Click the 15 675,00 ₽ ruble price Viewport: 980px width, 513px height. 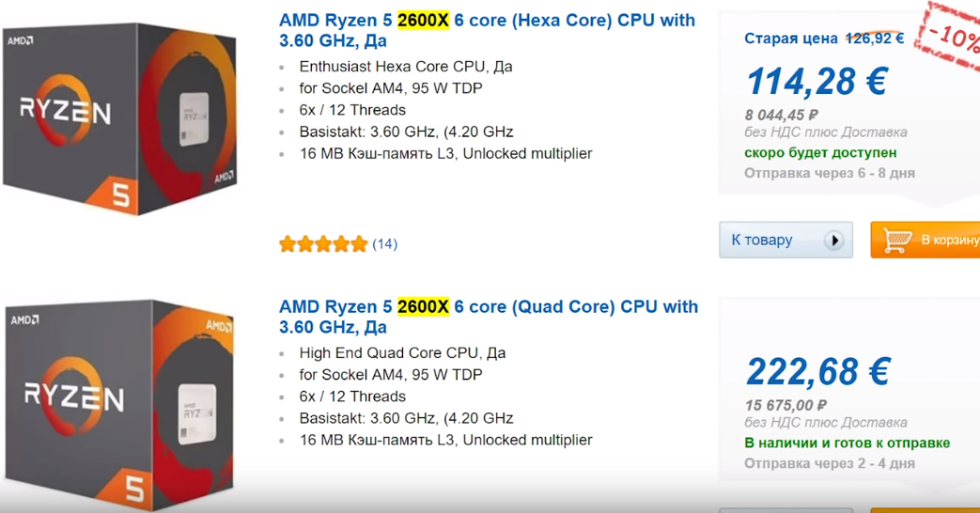point(786,405)
